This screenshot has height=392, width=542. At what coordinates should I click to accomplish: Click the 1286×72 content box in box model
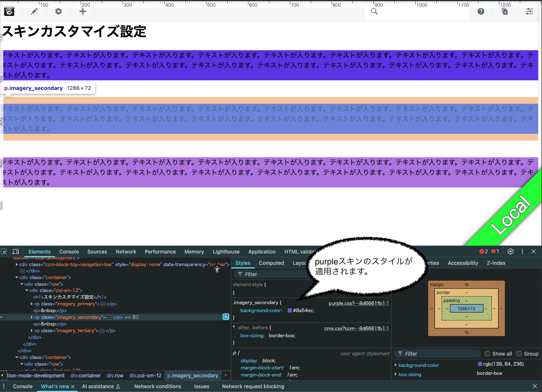[466, 308]
